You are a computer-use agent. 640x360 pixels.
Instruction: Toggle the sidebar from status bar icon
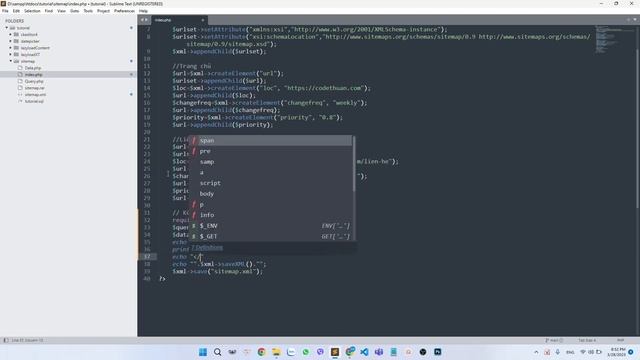tap(5, 340)
